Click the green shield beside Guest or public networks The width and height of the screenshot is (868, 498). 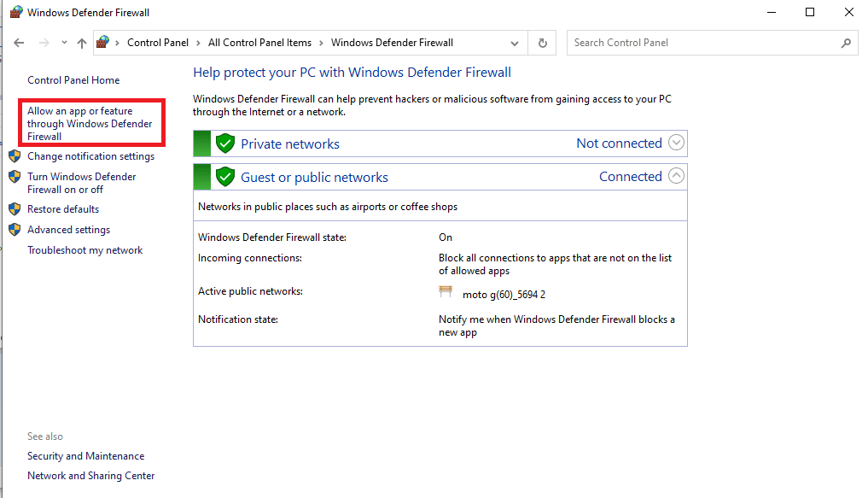point(225,177)
